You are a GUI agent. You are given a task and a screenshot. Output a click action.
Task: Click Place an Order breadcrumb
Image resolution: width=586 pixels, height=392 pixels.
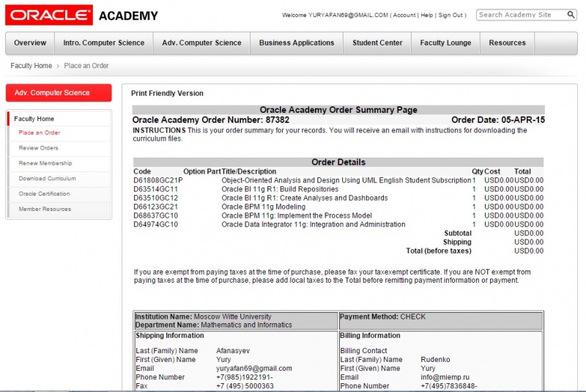[x=86, y=66]
